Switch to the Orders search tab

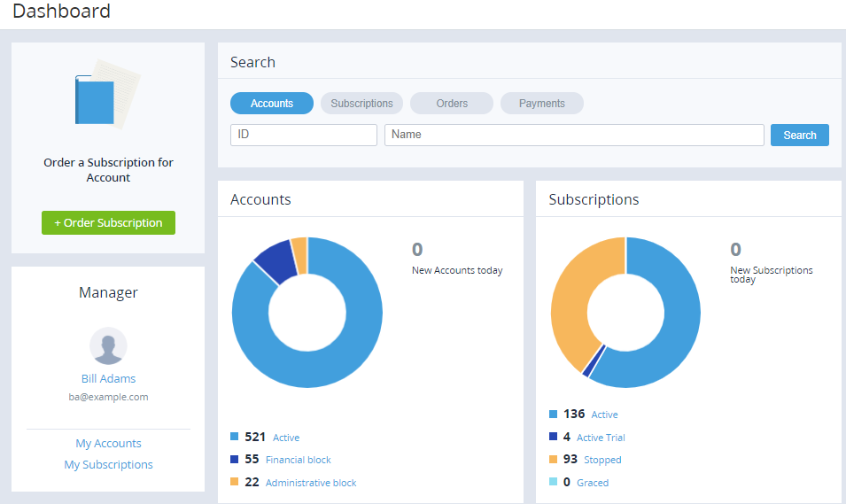click(452, 104)
